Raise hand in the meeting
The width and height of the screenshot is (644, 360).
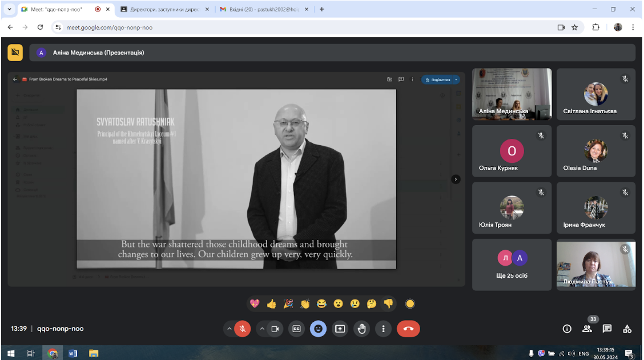tap(361, 329)
